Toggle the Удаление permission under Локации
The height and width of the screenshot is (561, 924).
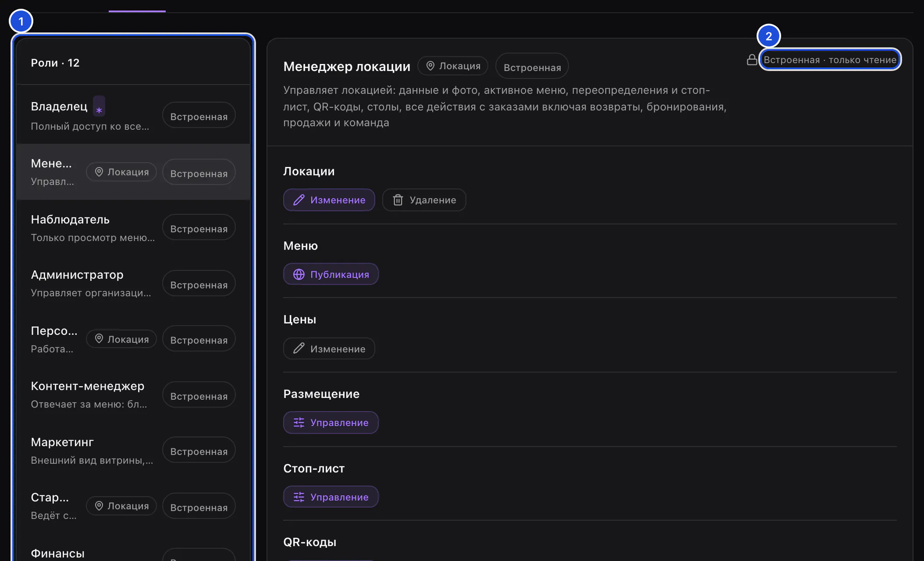pyautogui.click(x=424, y=200)
